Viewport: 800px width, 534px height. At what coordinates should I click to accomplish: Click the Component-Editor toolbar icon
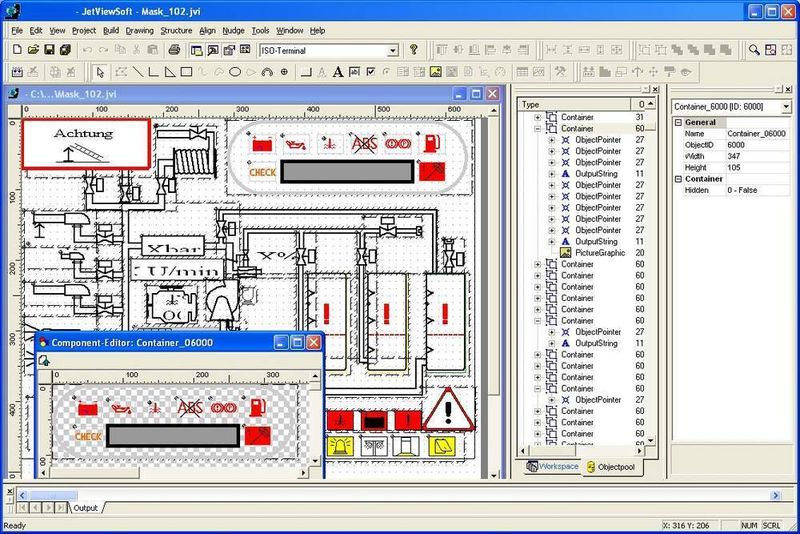point(44,361)
